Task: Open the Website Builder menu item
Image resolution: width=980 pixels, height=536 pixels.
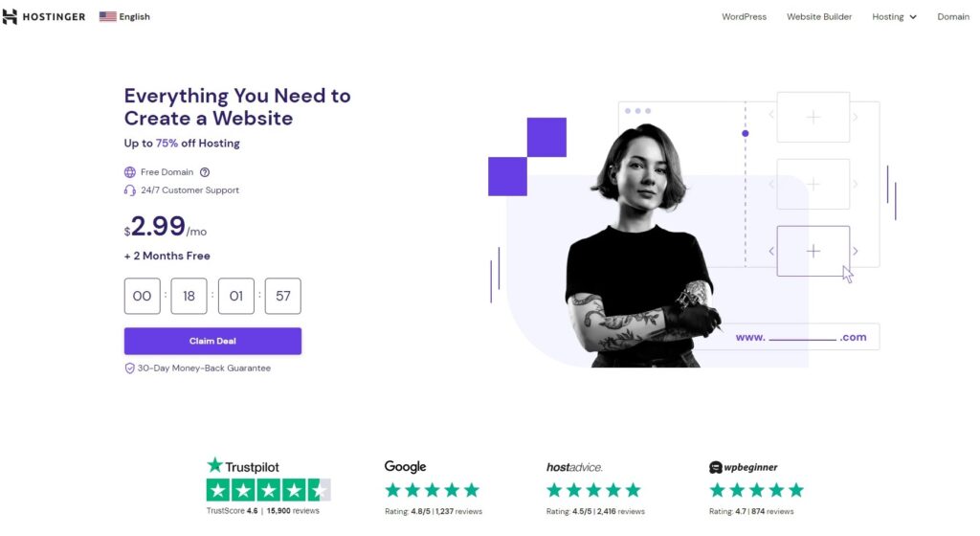Action: point(819,17)
